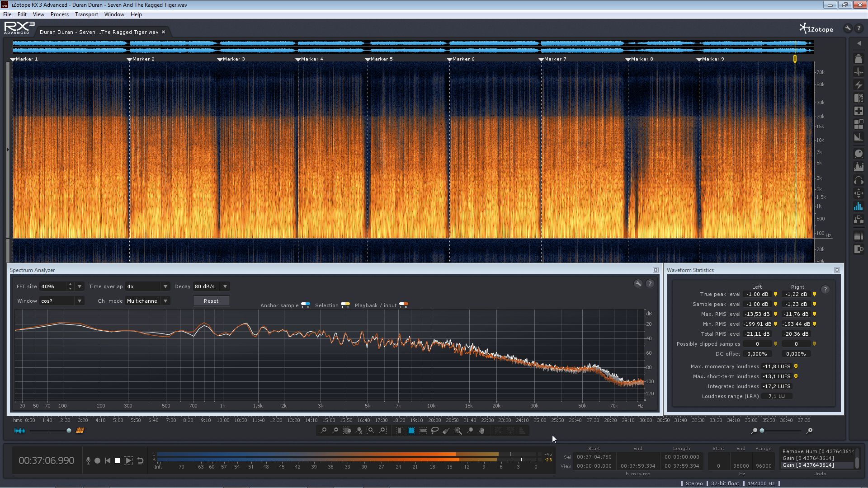This screenshot has height=488, width=868.
Task: Open the Decay 80 dB/s dropdown
Action: [x=211, y=286]
